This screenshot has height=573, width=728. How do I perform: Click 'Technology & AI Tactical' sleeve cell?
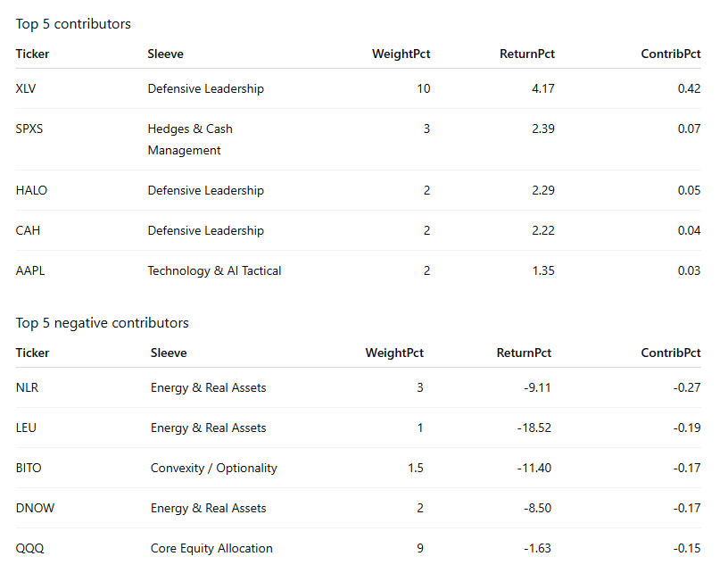[x=214, y=270]
